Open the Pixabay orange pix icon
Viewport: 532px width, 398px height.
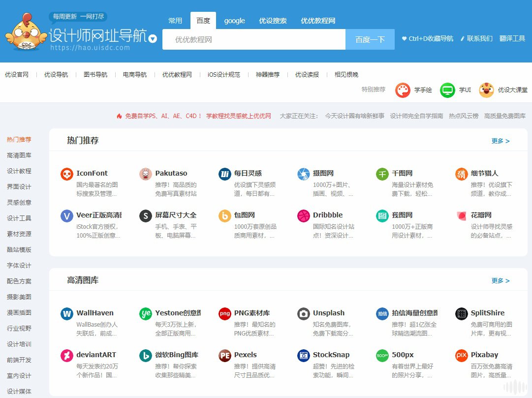(462, 356)
